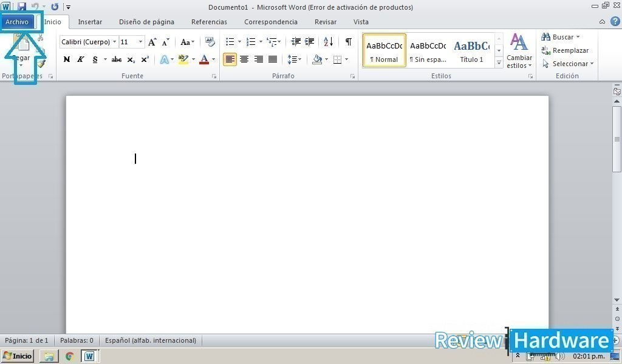Open the Font dialog launcher
622x364 pixels.
tap(214, 76)
